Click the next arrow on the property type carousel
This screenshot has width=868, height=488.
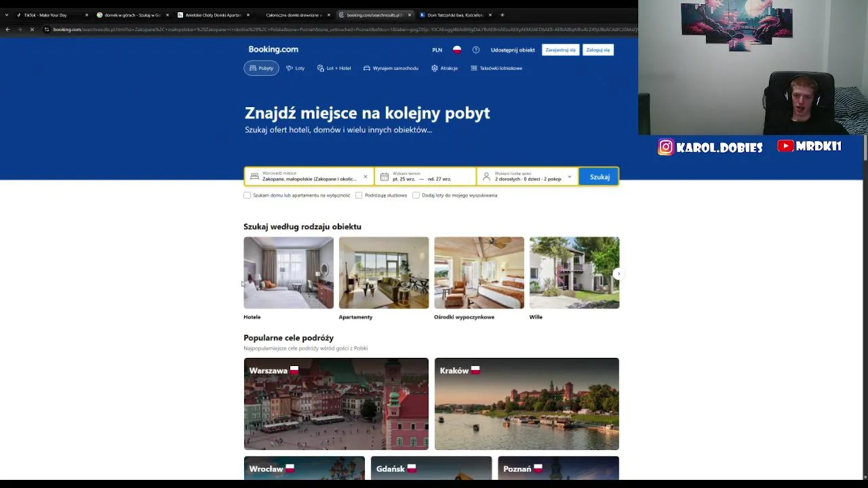tap(618, 274)
